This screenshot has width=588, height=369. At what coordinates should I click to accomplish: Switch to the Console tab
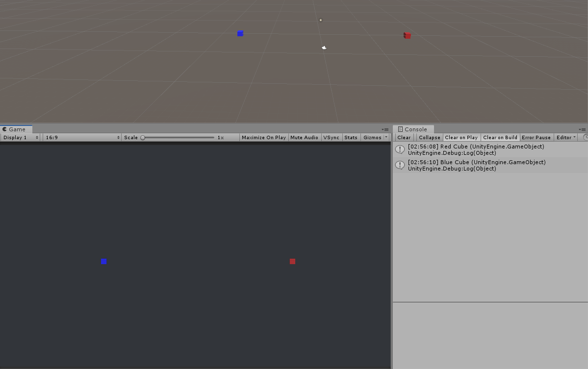[x=413, y=129]
